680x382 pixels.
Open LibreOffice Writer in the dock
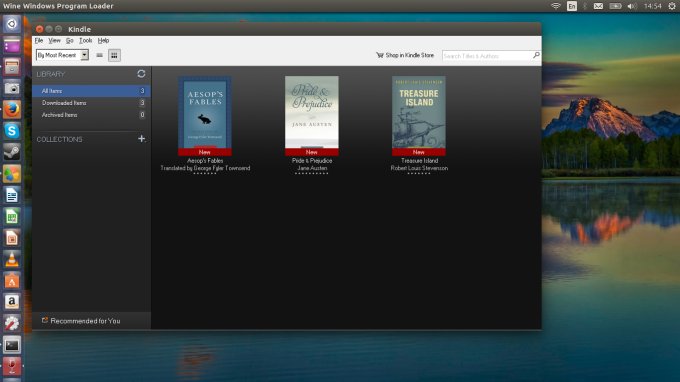12,195
